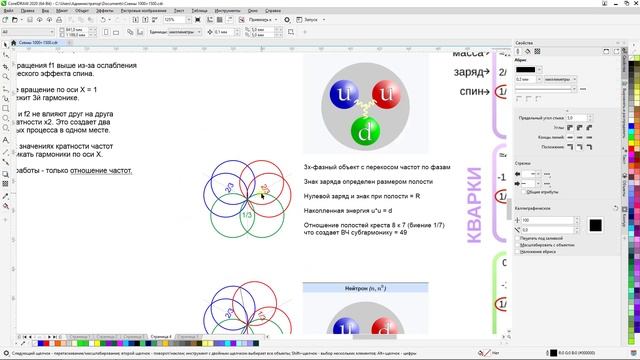Go to Welcome screen home tab
640x360 pixels.
coord(13,42)
